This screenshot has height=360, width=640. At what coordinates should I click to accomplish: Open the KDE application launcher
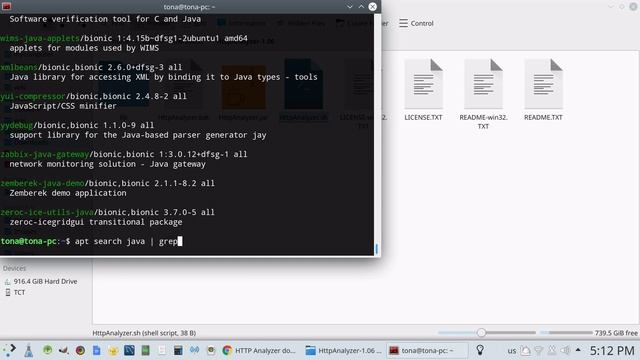tap(10, 350)
